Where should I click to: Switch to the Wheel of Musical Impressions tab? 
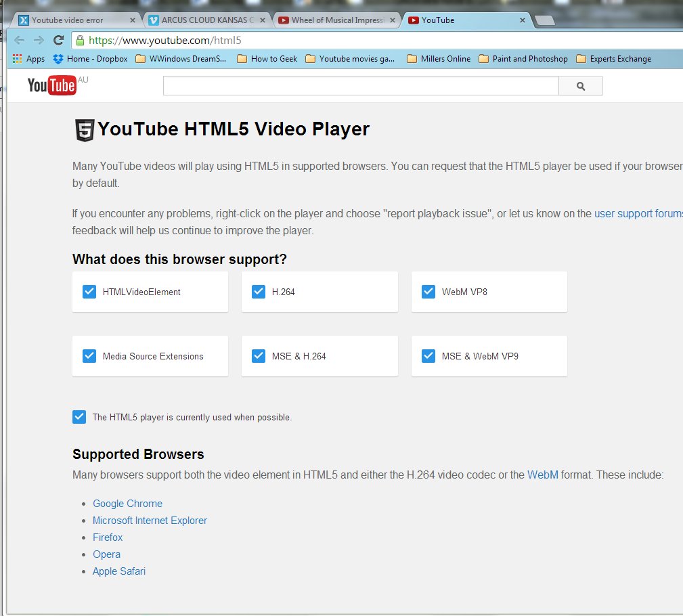pos(335,20)
